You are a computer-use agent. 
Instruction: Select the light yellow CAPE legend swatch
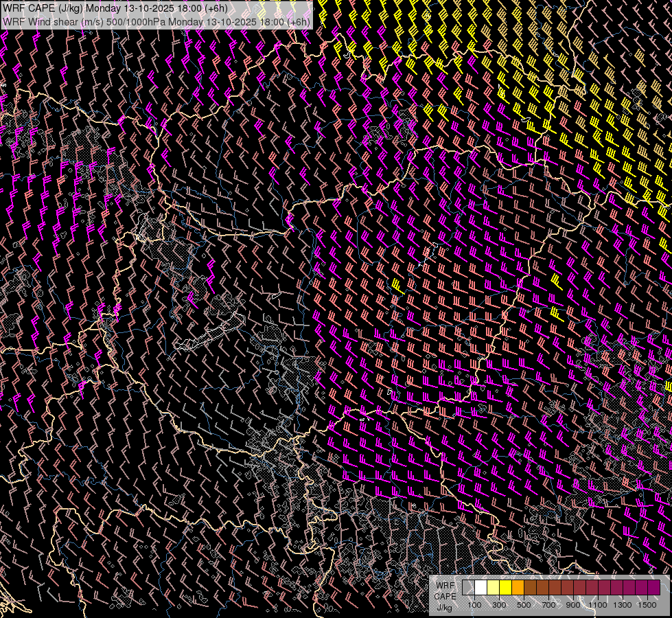click(x=493, y=587)
